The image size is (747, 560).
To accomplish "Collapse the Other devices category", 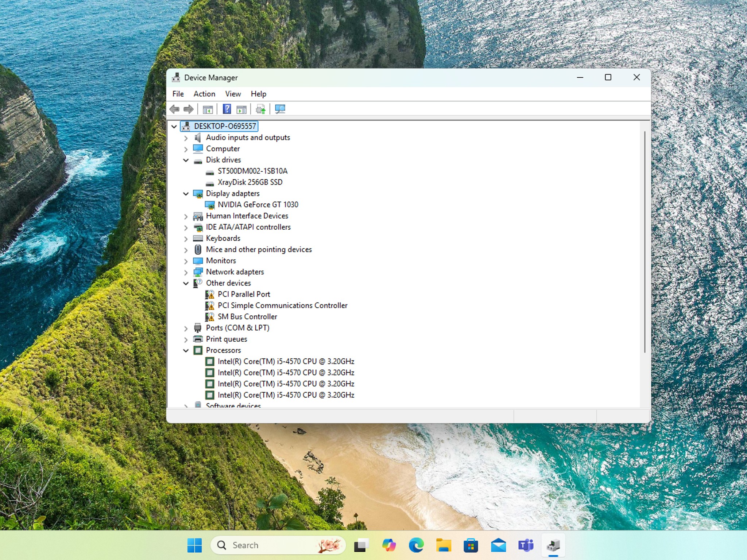I will [x=186, y=283].
